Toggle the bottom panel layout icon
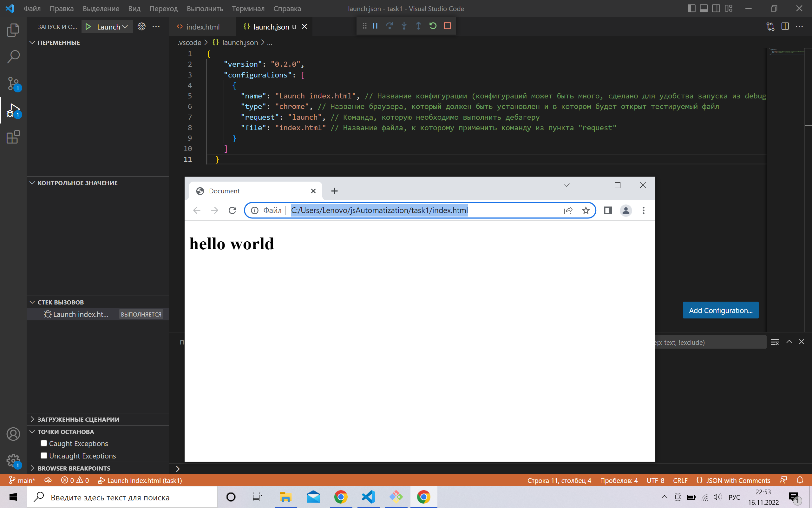812x508 pixels. pyautogui.click(x=704, y=8)
